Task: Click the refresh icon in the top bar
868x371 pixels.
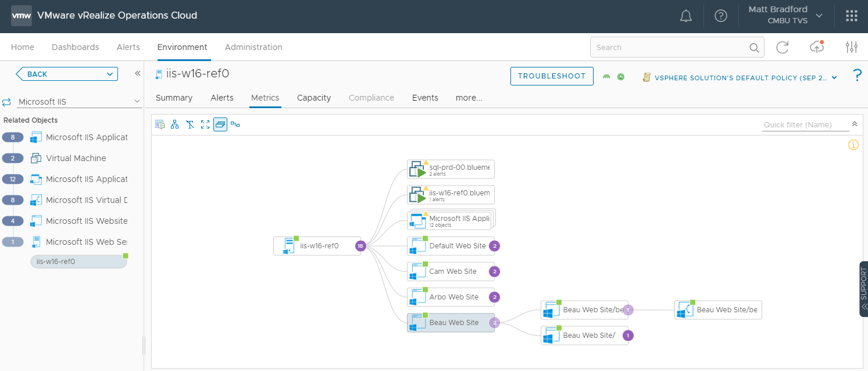Action: pyautogui.click(x=782, y=47)
